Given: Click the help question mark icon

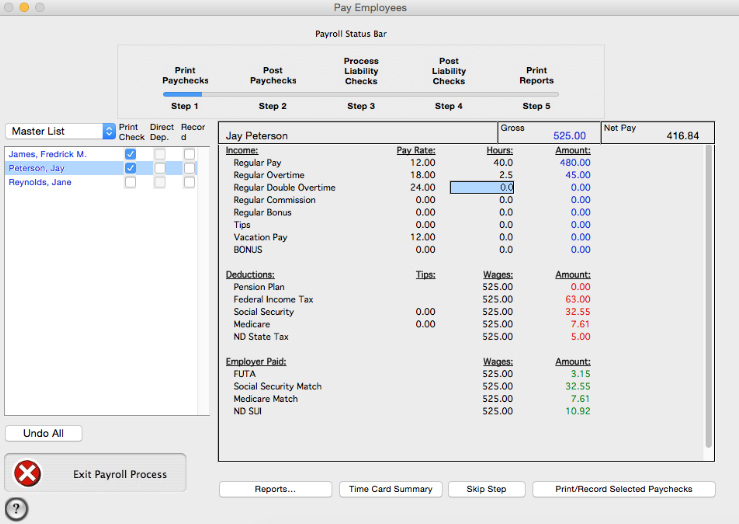Looking at the screenshot, I should pos(16,509).
